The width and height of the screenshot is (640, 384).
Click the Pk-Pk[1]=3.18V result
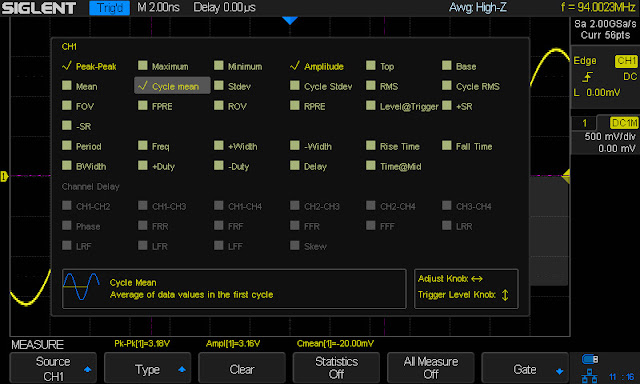[x=142, y=344]
